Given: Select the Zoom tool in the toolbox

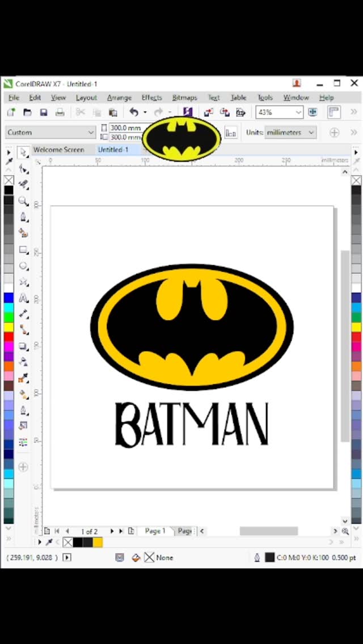Looking at the screenshot, I should (23, 201).
